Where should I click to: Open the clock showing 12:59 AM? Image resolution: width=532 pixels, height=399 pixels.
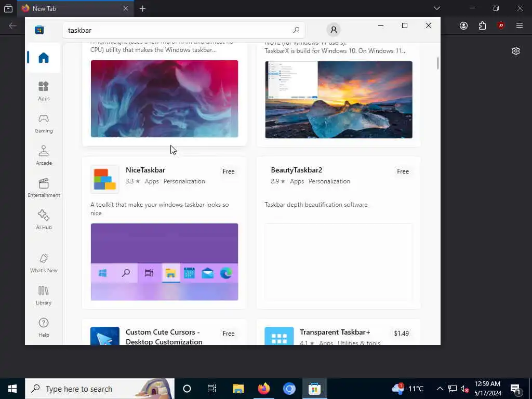pos(487,389)
